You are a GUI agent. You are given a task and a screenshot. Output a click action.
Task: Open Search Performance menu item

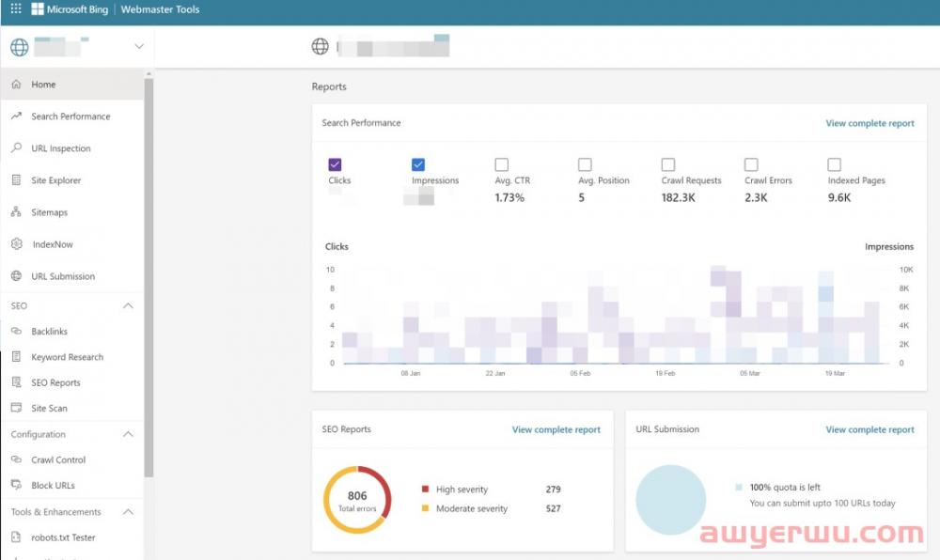coord(72,117)
